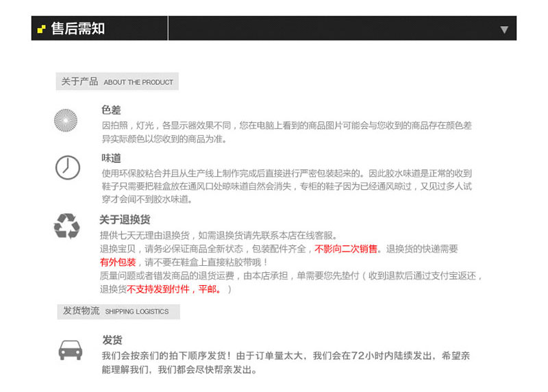Select the 发货物流 SHIPPING LOGISTICS section label
548x392 pixels.
coord(116,311)
